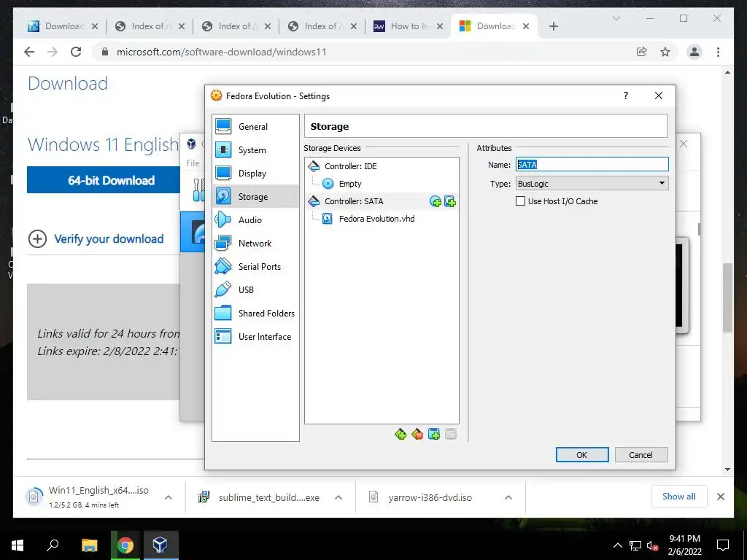Add optical drive to SATA controller
This screenshot has width=747, height=560.
click(x=436, y=201)
